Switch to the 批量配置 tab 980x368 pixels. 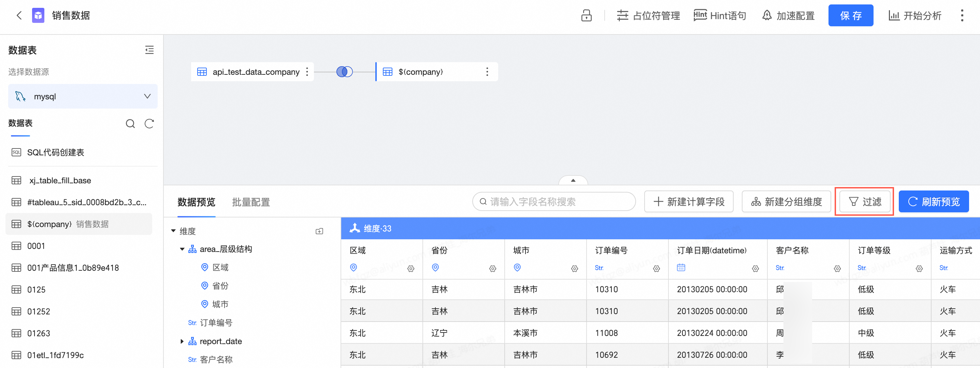(251, 202)
